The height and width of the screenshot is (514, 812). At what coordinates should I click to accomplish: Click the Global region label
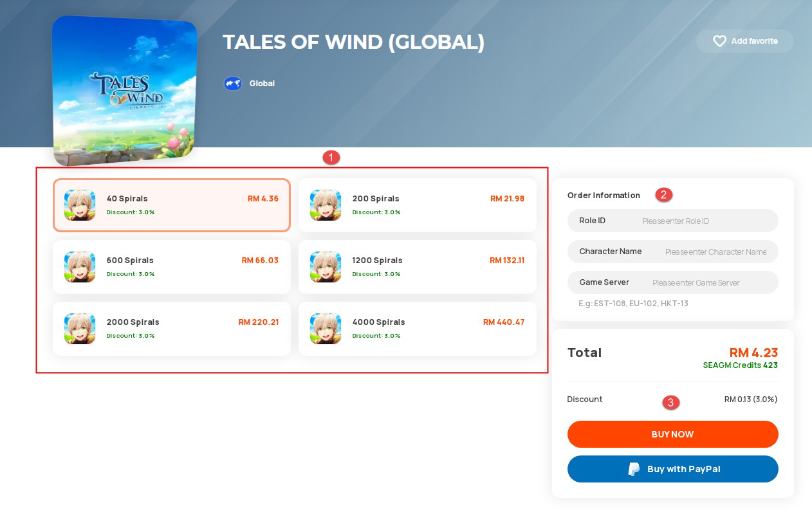coord(262,84)
